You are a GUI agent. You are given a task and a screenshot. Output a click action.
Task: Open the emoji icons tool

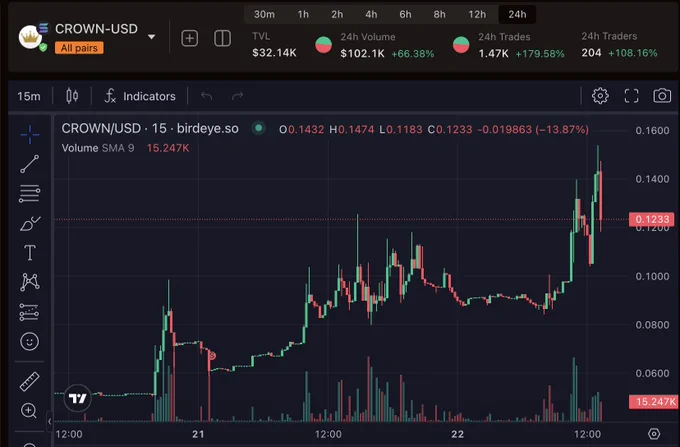[29, 342]
